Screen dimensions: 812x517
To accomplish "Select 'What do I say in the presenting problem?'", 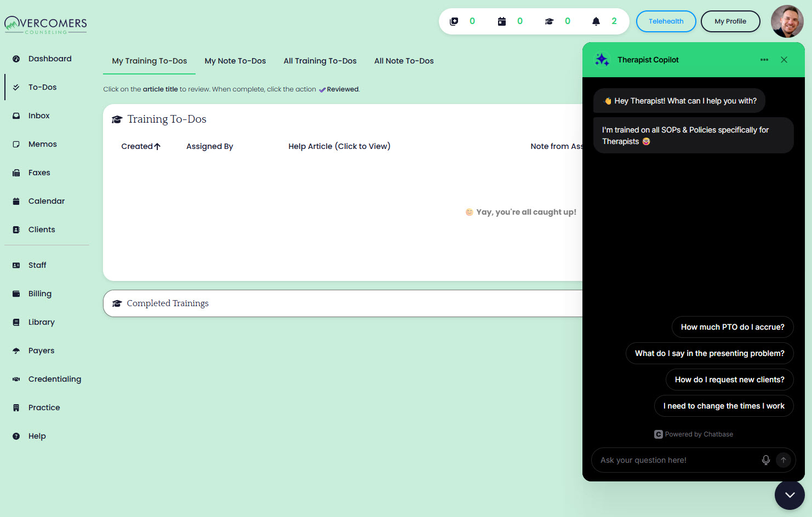I will [x=710, y=353].
